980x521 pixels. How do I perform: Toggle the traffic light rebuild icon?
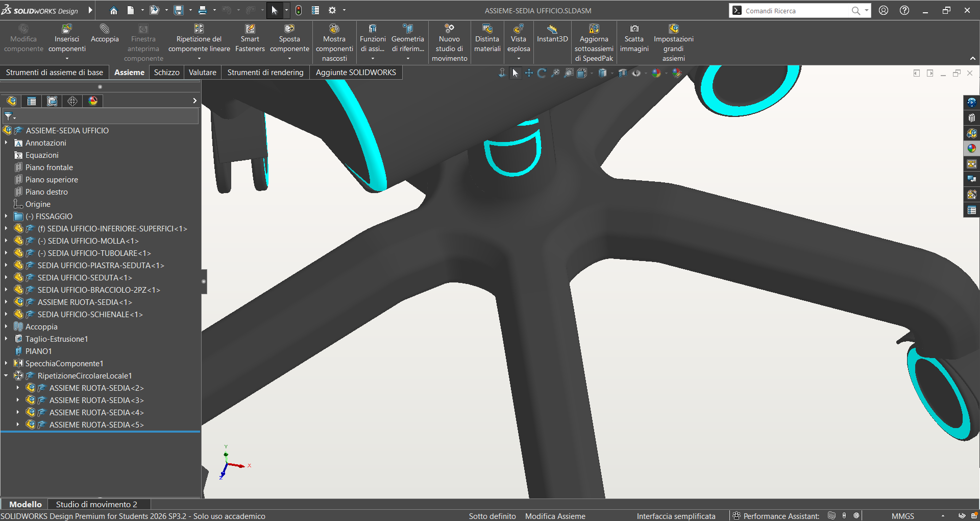(299, 10)
